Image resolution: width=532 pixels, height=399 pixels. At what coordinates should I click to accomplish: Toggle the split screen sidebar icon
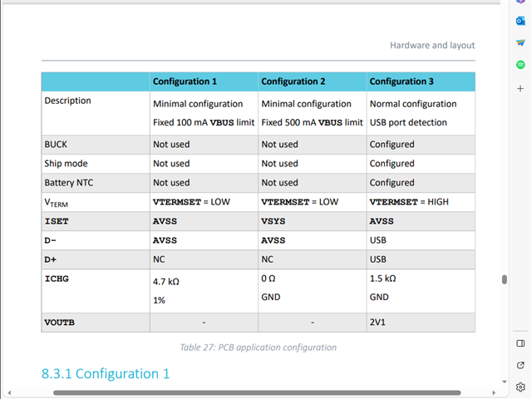pyautogui.click(x=520, y=343)
